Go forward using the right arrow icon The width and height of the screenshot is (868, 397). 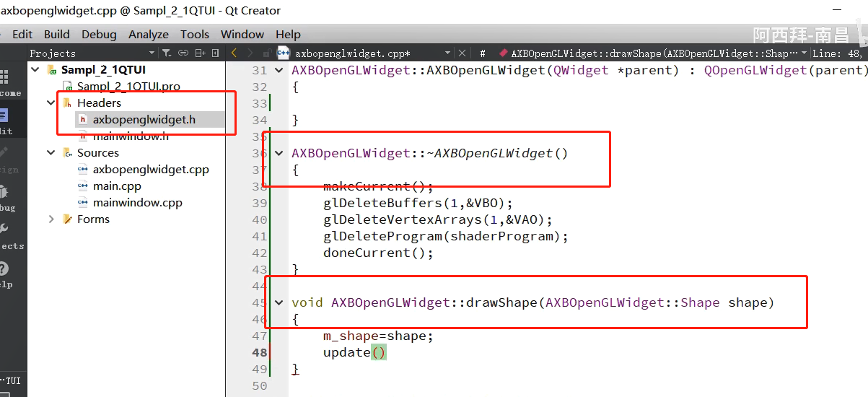[250, 53]
